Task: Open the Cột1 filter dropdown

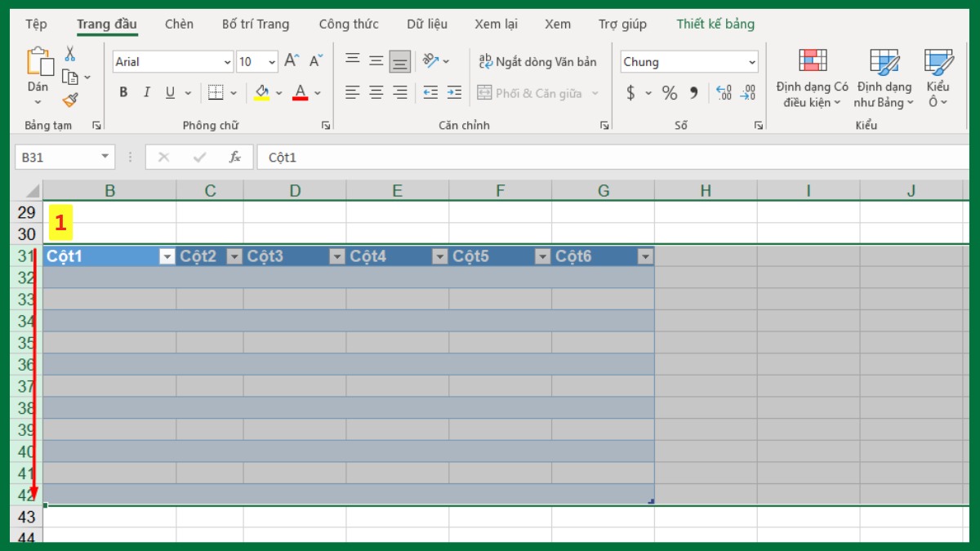Action: click(x=166, y=256)
